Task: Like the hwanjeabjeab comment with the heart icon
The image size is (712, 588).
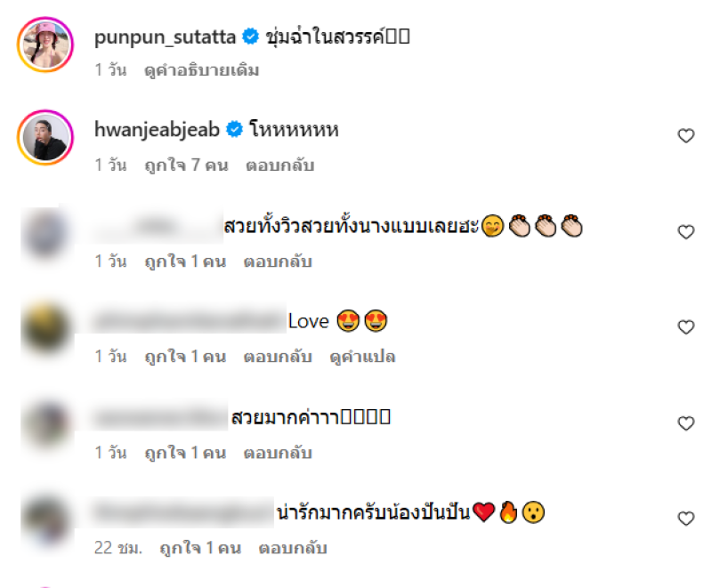Action: 685,135
